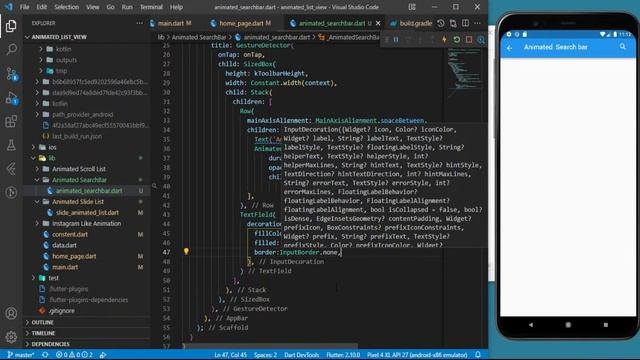Open the Selection menu
This screenshot has width=640, height=360.
pyautogui.click(x=66, y=7)
